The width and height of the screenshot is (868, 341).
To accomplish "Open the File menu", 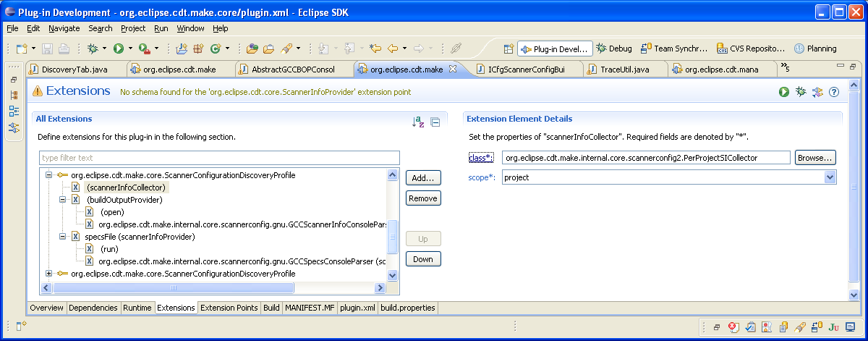I will [x=12, y=28].
